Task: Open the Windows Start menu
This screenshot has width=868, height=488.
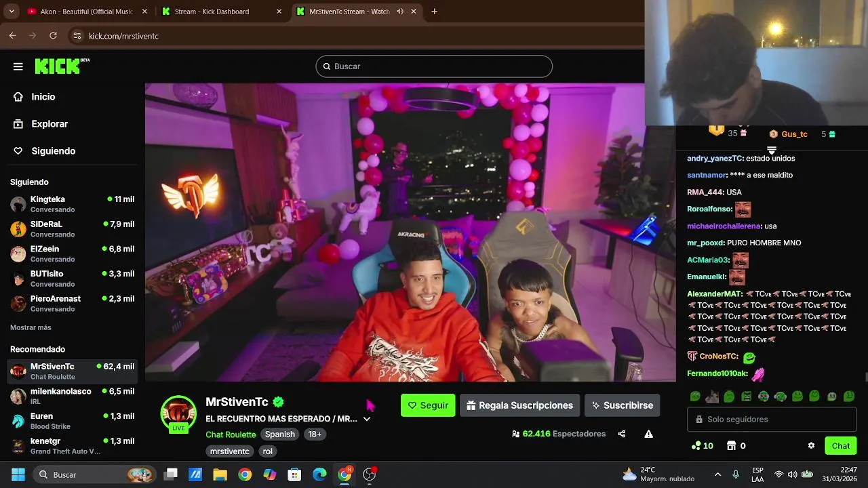Action: pyautogui.click(x=18, y=474)
